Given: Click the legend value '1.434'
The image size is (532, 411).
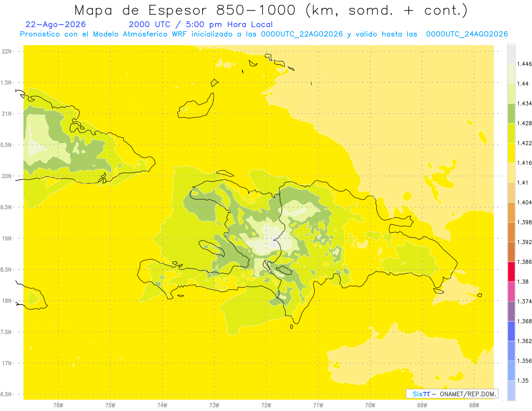Looking at the screenshot, I should pos(524,103).
